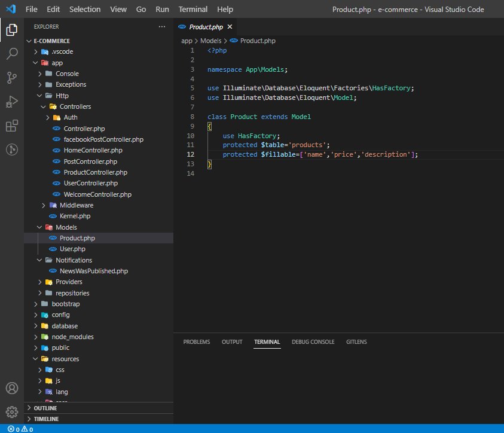This screenshot has width=504, height=433.
Task: Open Explorer more actions ellipsis
Action: (162, 27)
